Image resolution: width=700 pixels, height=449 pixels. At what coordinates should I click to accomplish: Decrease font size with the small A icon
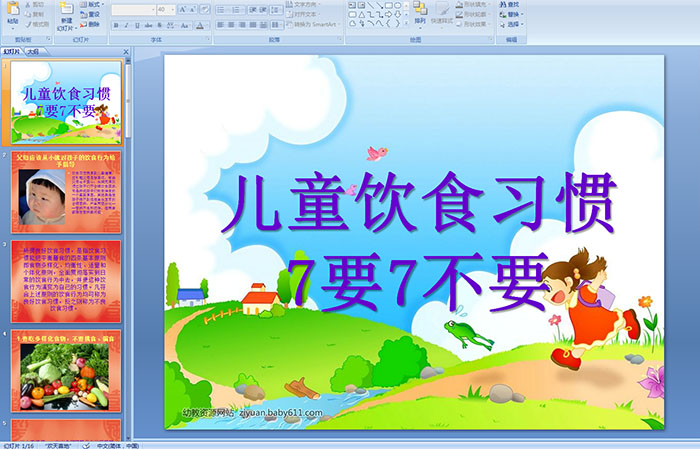point(193,9)
